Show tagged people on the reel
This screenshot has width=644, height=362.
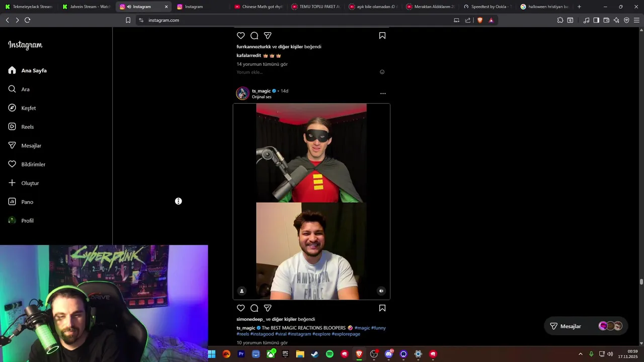click(242, 291)
